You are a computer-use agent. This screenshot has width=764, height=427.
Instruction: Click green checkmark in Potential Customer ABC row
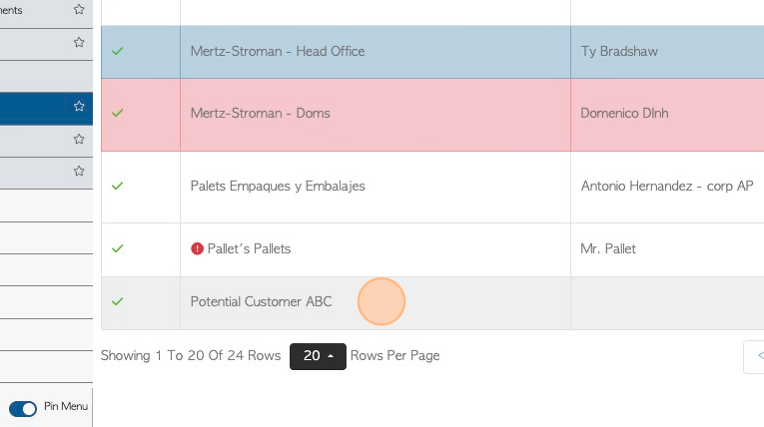point(117,301)
